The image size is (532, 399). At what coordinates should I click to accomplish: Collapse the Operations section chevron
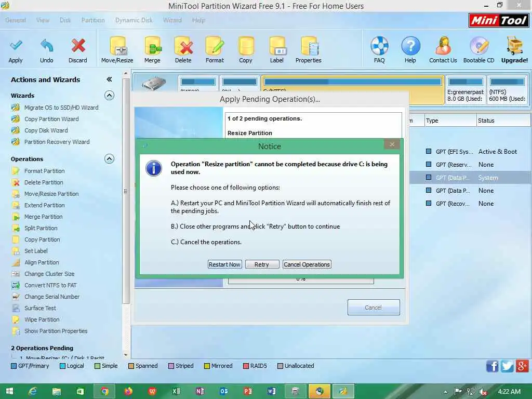(109, 159)
